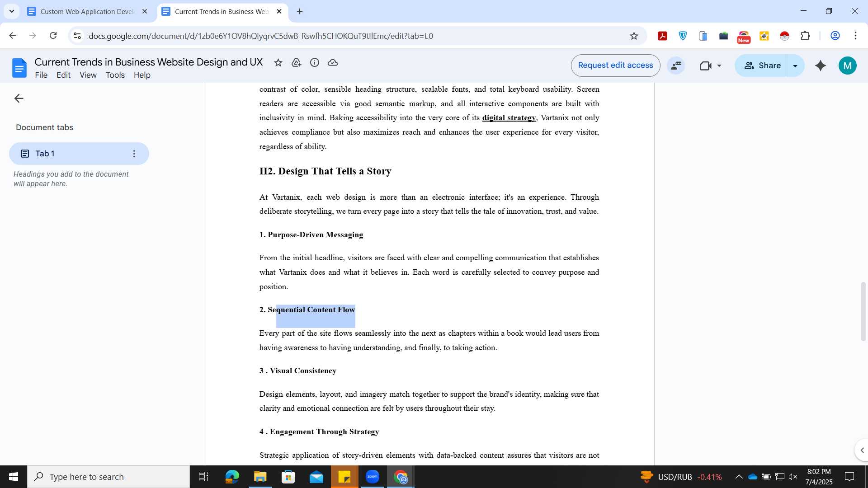Open Tab 1 options three dots
Screen dimensions: 868x488
134,154
